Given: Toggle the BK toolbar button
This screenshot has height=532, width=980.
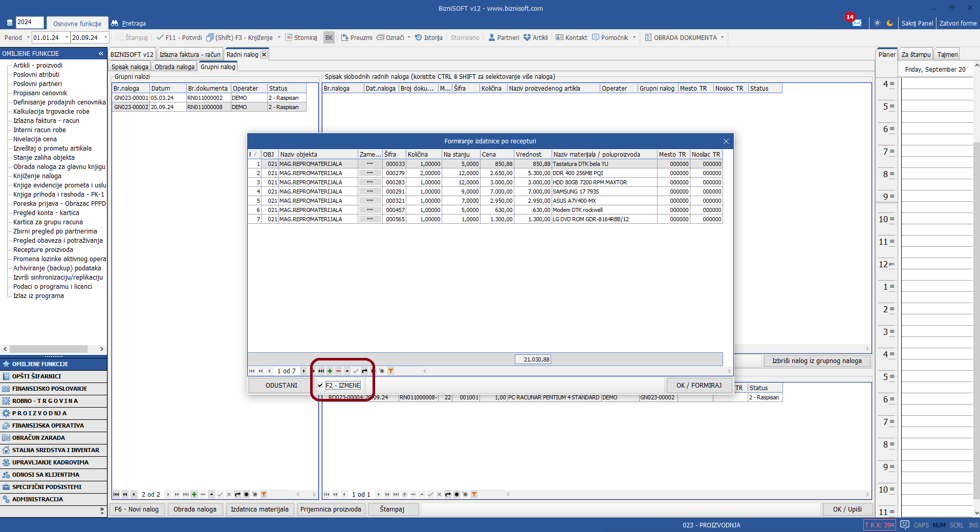Looking at the screenshot, I should pyautogui.click(x=329, y=37).
